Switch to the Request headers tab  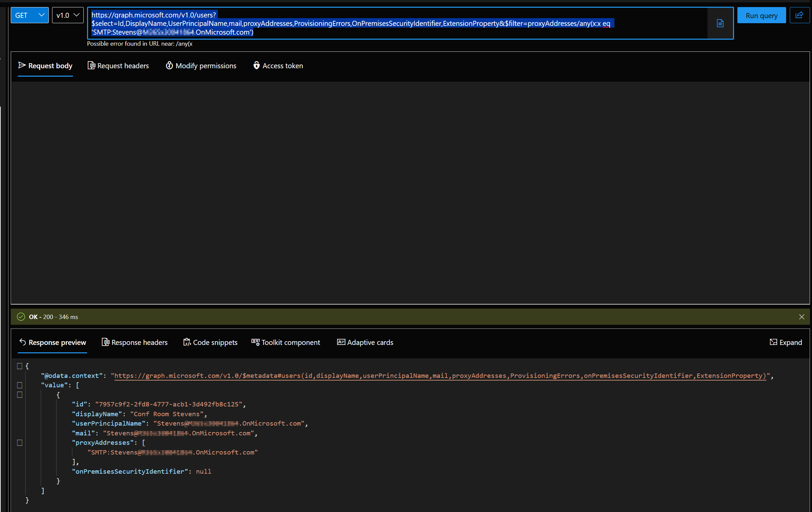(x=118, y=66)
